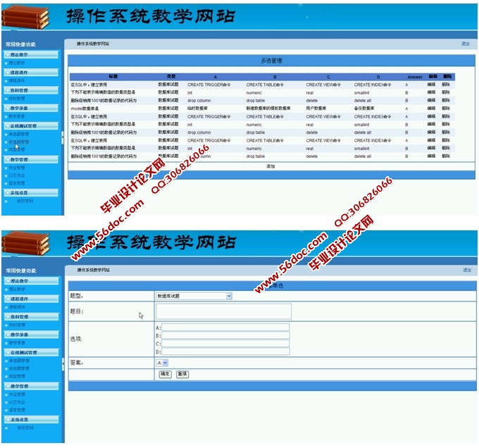
Task: Click the 用户数据库 cell
Action: tap(316, 108)
